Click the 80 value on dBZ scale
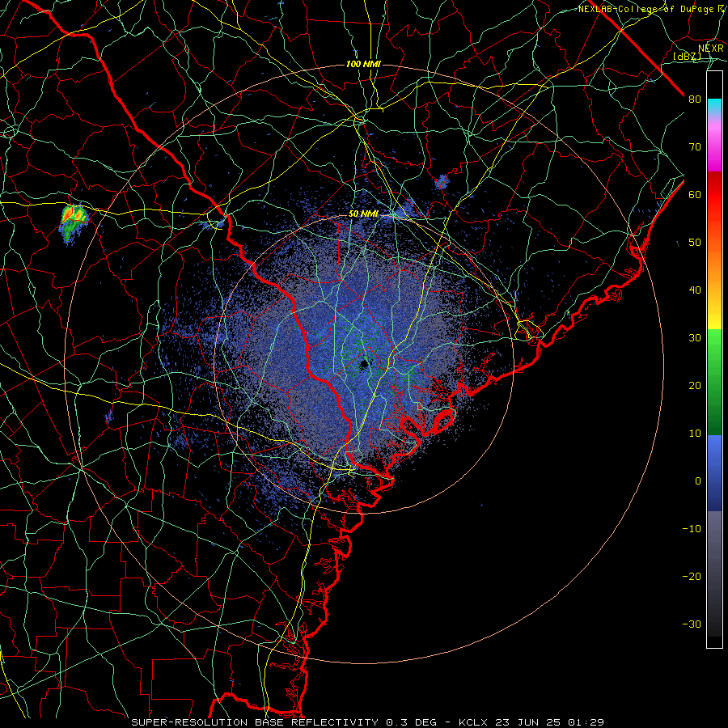The image size is (728, 728). point(695,99)
